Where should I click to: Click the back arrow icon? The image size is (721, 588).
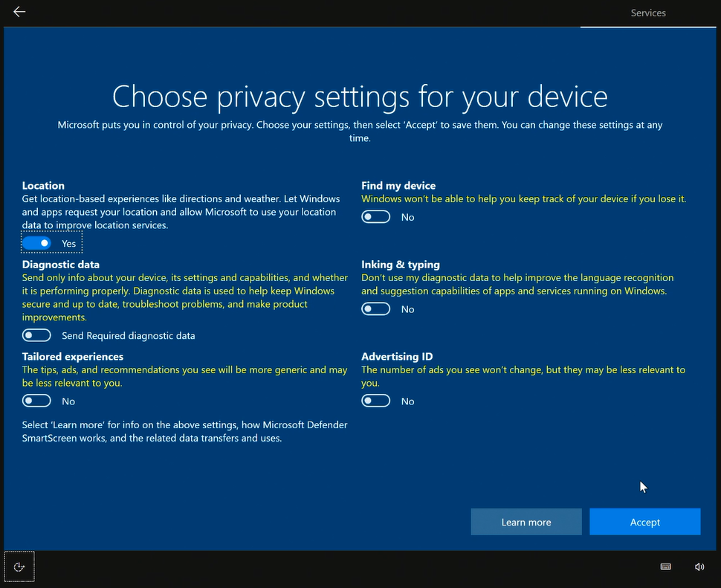19,12
